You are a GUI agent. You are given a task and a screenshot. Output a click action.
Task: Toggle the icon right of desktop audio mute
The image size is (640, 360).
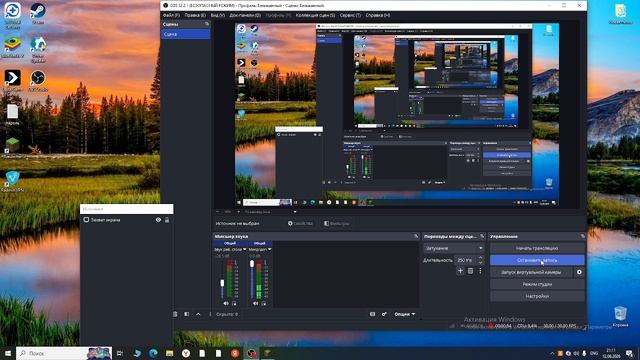234,303
